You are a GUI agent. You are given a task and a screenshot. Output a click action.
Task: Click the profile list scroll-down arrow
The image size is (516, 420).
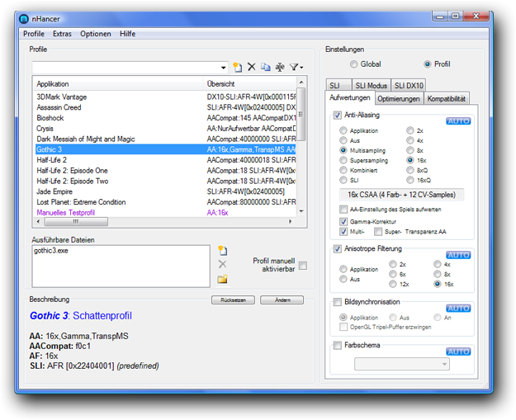[301, 211]
